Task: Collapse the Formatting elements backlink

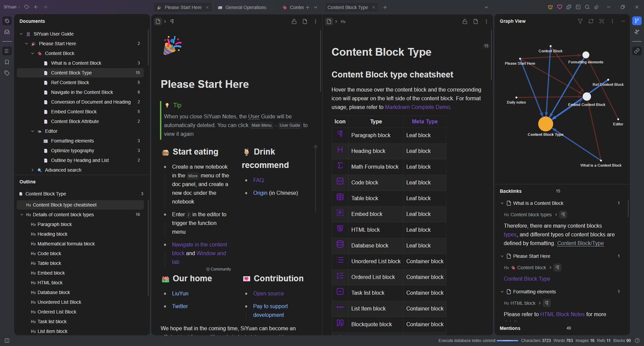Action: tap(502, 292)
